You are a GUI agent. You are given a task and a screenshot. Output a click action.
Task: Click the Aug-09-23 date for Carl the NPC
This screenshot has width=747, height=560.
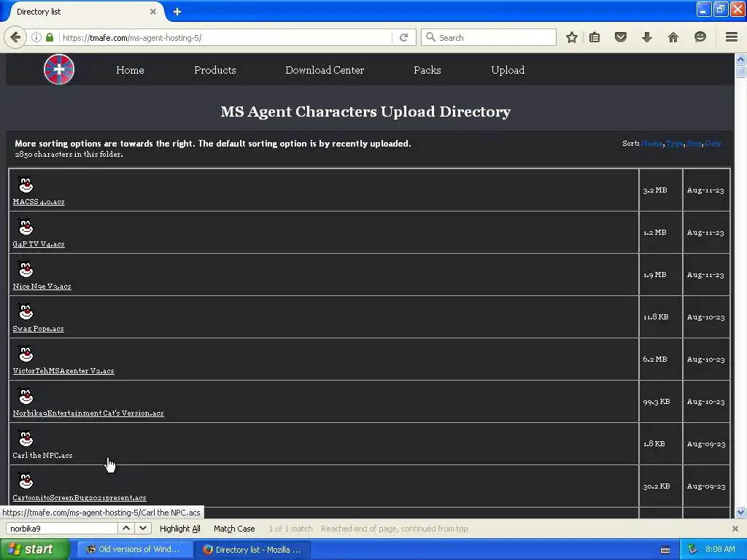706,444
